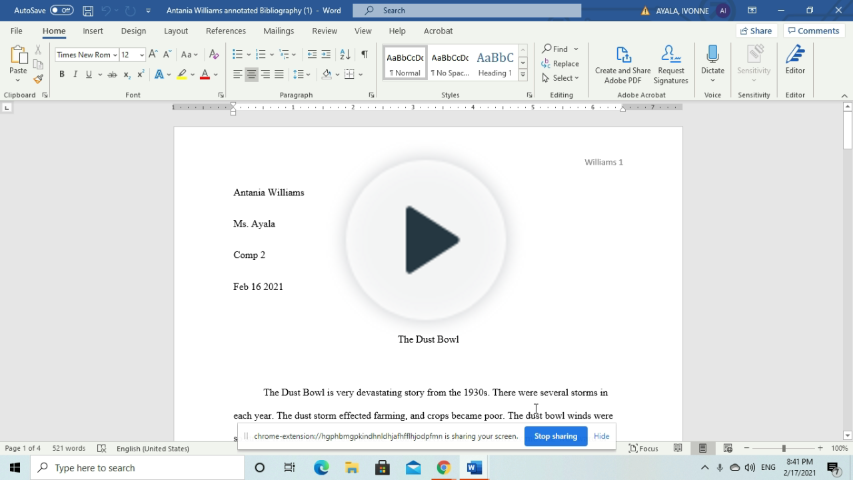Select the Format Painter brush icon
853x480 pixels.
tap(38, 79)
